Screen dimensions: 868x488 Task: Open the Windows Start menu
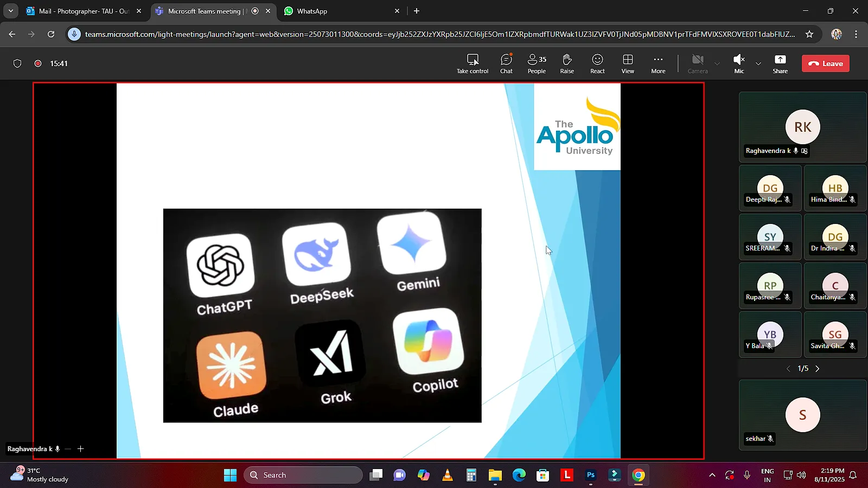click(x=230, y=475)
